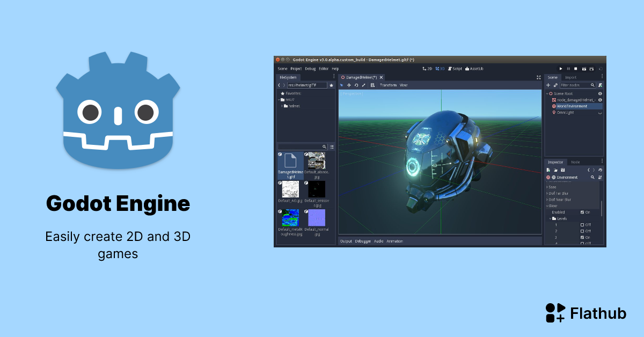Expand the Ssao section in the Inspector
Image resolution: width=644 pixels, height=337 pixels.
tap(551, 187)
